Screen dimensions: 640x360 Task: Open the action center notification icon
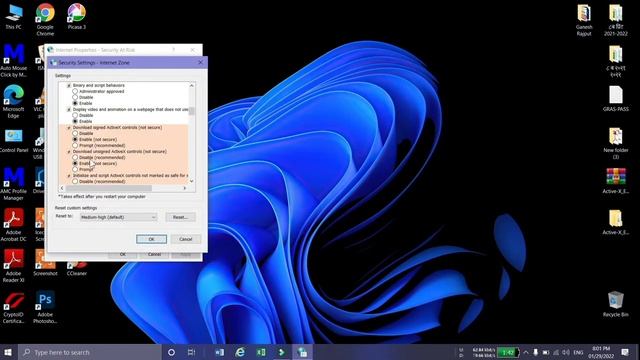click(625, 352)
